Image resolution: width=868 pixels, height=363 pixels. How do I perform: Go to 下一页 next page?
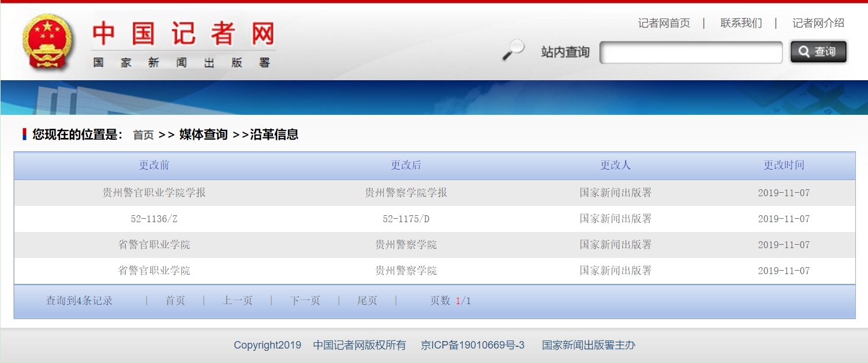tap(305, 301)
